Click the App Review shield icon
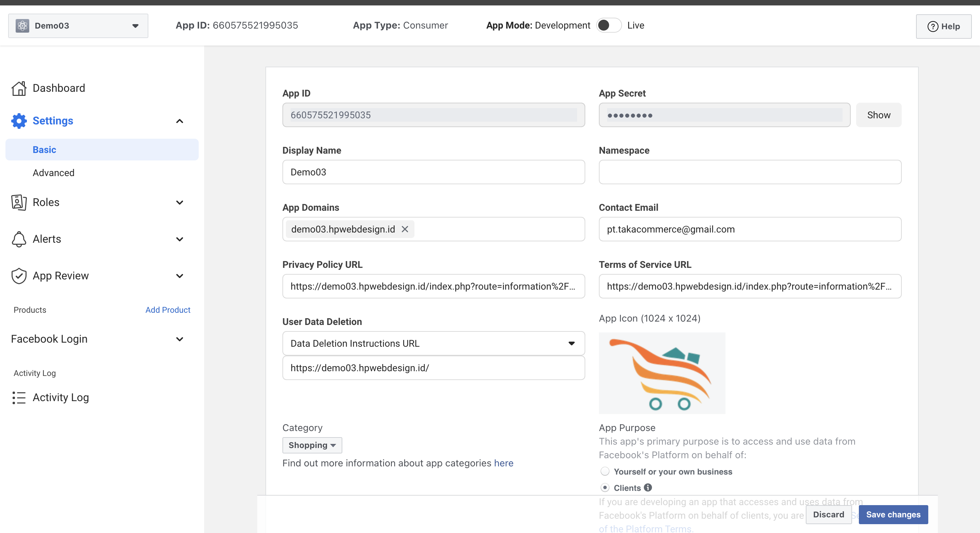This screenshot has width=980, height=533. [x=19, y=276]
